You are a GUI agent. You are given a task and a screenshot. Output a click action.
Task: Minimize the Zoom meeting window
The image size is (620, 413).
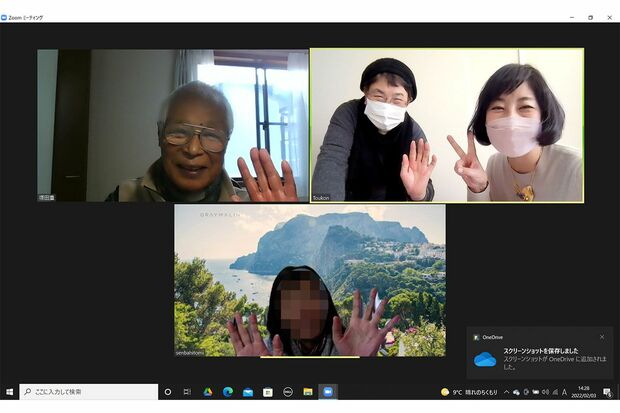coord(572,17)
